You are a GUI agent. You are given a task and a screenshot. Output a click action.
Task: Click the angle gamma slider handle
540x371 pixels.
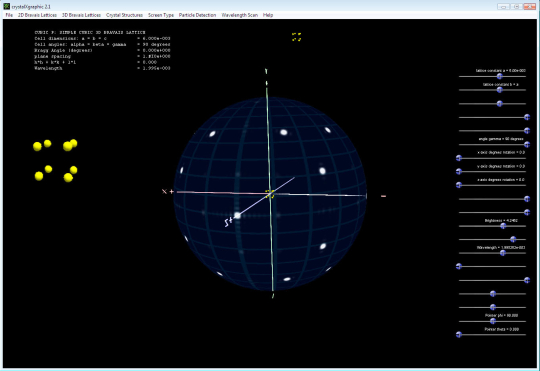(527, 144)
